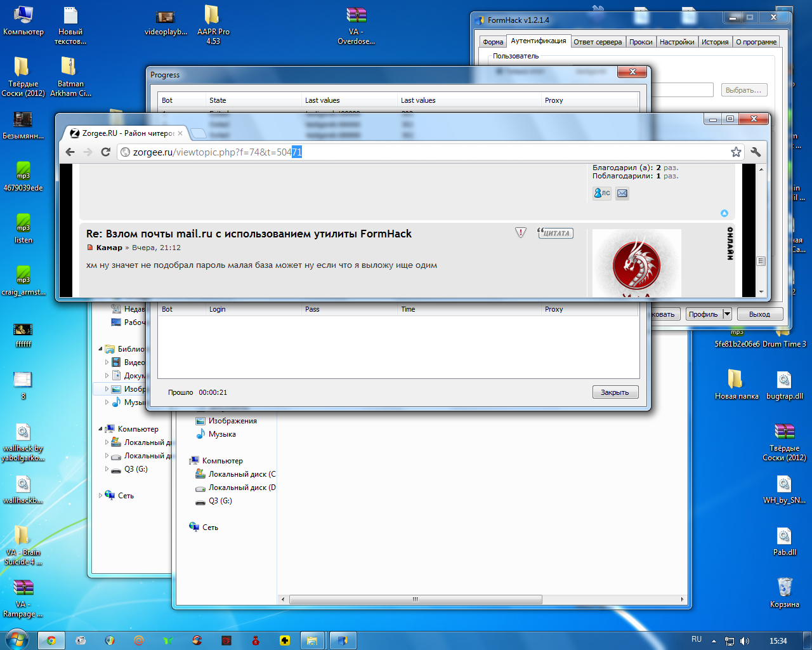Send a private message via ЛС button
812x650 pixels.
pyautogui.click(x=602, y=194)
